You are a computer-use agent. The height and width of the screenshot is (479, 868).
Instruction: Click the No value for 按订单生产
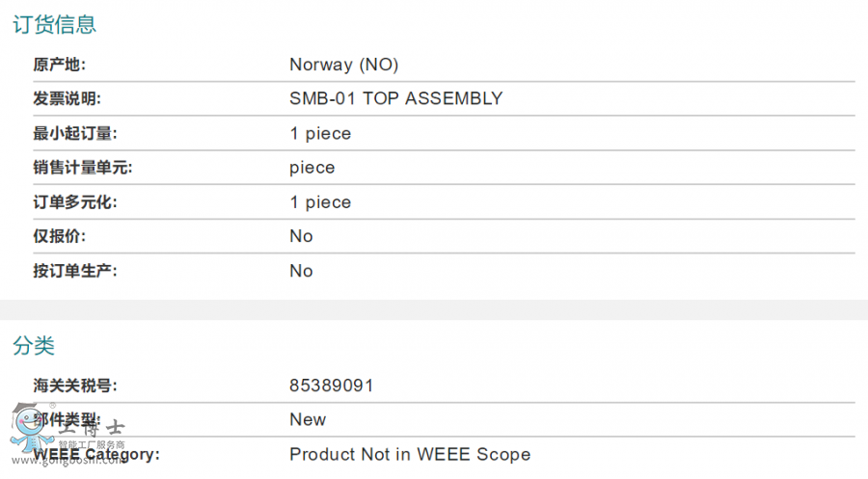pos(301,271)
